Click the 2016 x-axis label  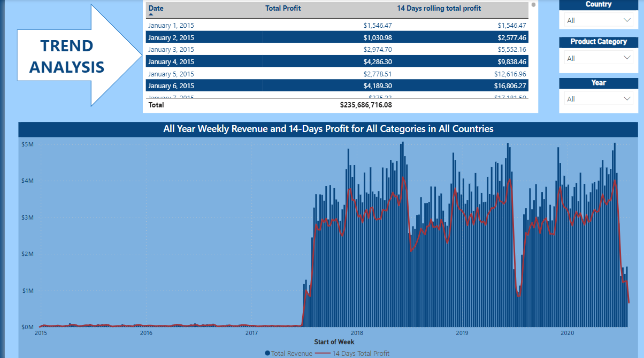pyautogui.click(x=146, y=333)
